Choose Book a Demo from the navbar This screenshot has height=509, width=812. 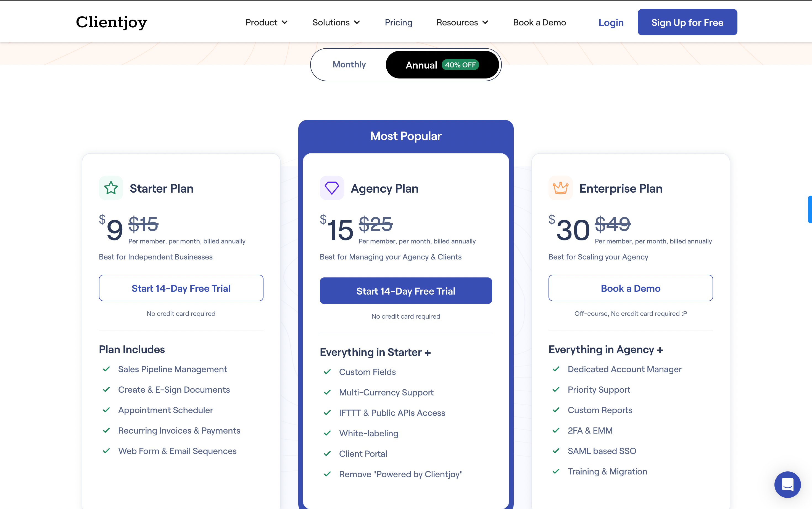point(539,22)
